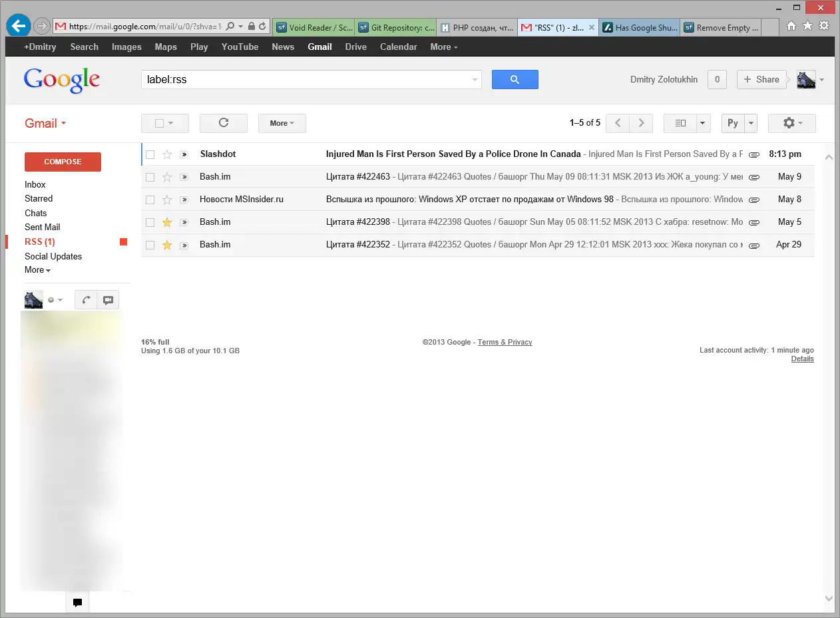The image size is (840, 618).
Task: Expand More labels in the sidebar
Action: tap(37, 270)
